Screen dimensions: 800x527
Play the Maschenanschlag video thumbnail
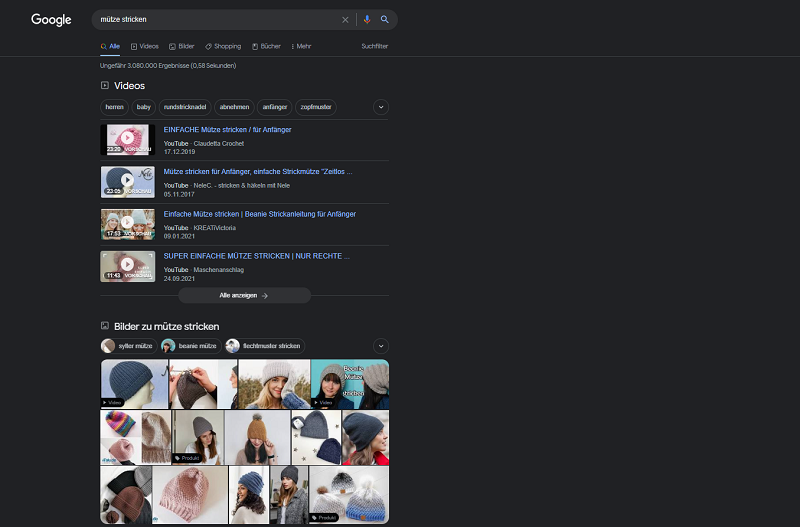point(128,266)
